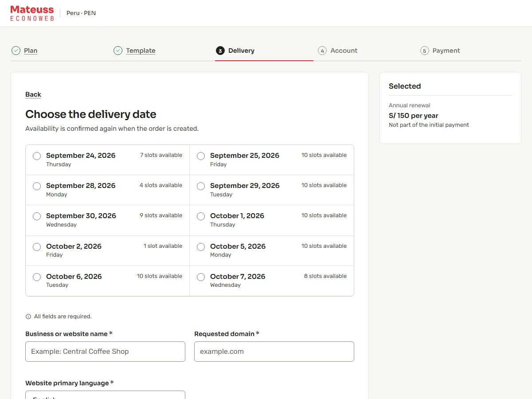
Task: Choose the September 29, 2026 radio option
Action: pyautogui.click(x=201, y=186)
